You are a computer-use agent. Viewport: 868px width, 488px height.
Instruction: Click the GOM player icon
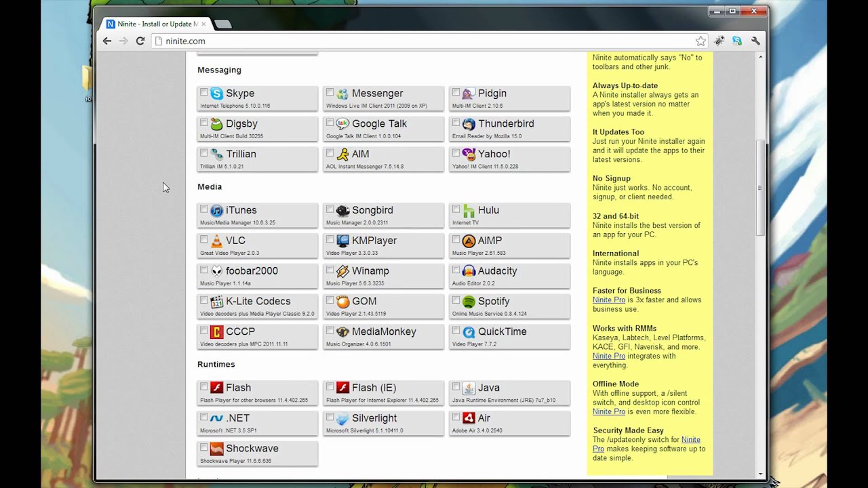click(x=342, y=302)
